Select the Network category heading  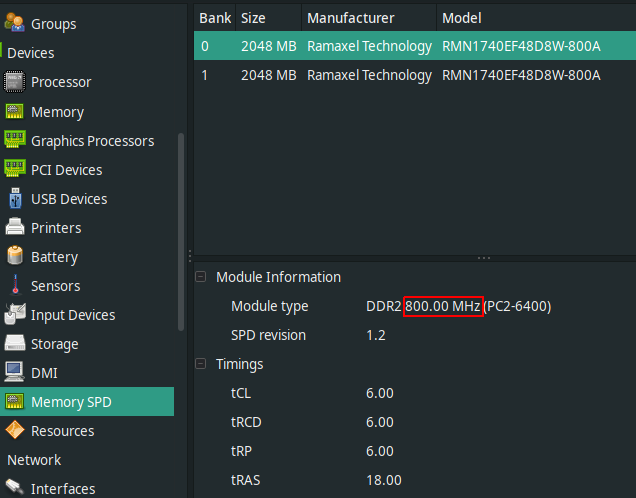point(34,460)
